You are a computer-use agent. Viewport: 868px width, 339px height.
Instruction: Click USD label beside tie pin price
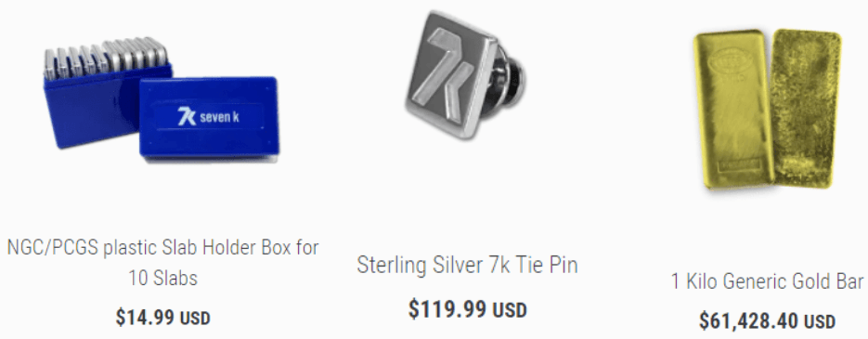pos(510,310)
